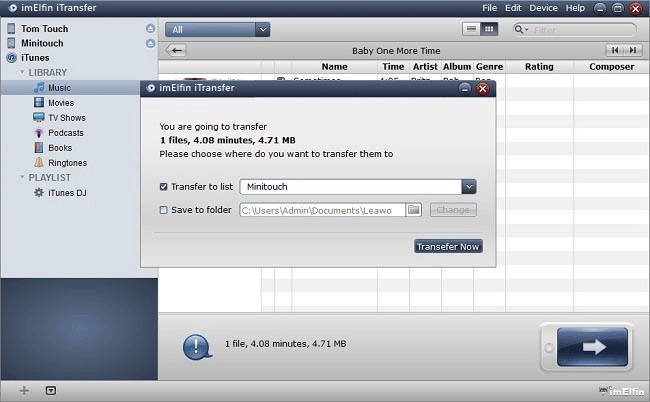
Task: Open the File menu
Action: 489,8
